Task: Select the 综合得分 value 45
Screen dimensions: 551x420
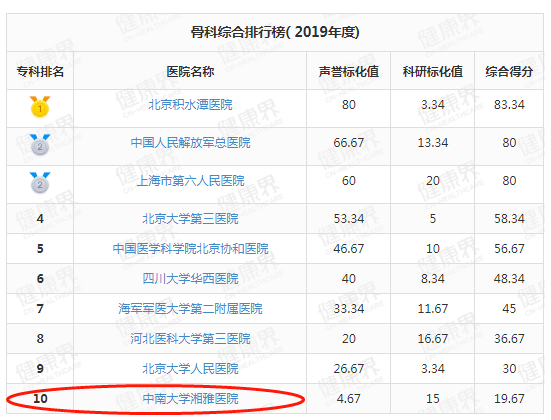Action: tap(509, 309)
